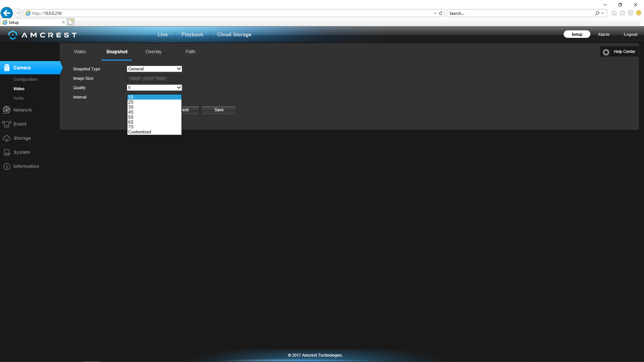Click Logout
Screen dimensions: 644x362
point(631,35)
